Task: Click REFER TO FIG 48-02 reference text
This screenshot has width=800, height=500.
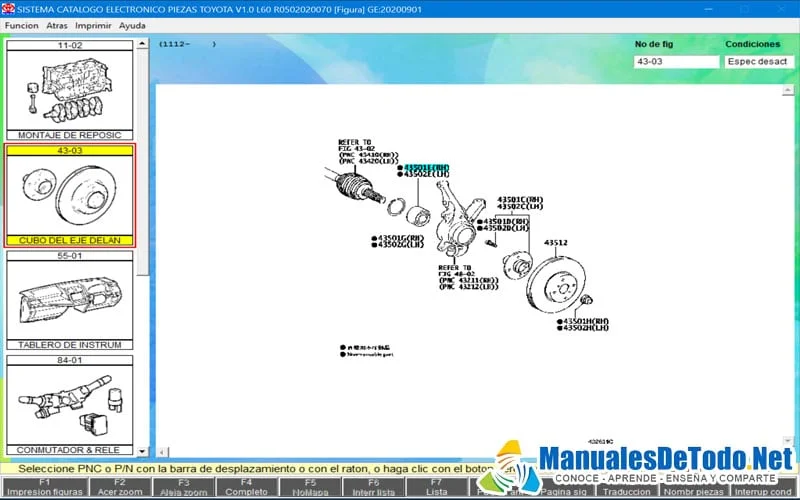Action: pyautogui.click(x=468, y=277)
